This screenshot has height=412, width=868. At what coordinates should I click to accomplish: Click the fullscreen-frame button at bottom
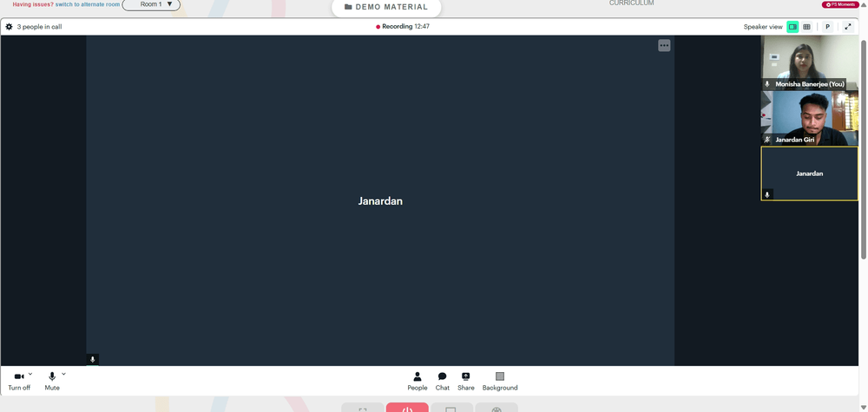pos(363,409)
